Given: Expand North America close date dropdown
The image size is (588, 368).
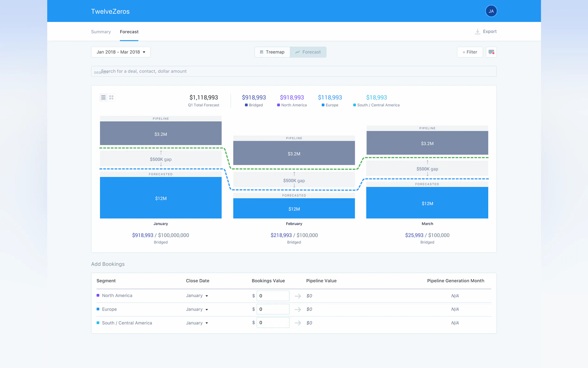Looking at the screenshot, I should [197, 296].
